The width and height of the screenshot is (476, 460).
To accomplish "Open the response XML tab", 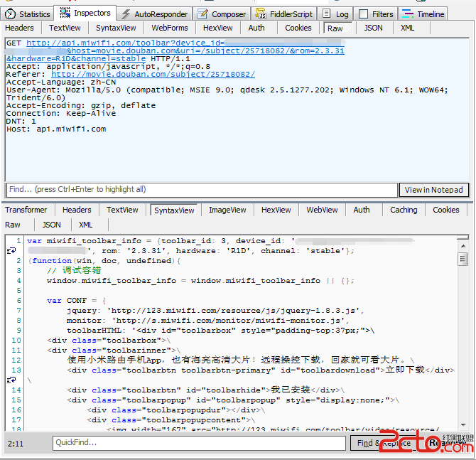I will pos(85,225).
